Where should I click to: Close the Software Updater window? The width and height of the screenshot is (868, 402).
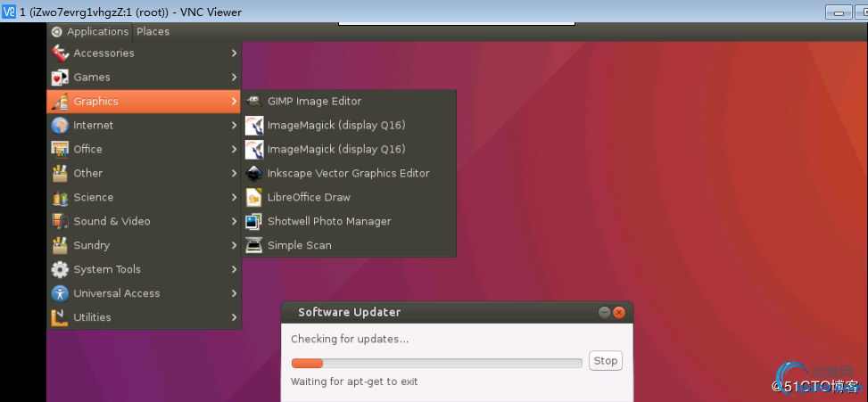619,313
